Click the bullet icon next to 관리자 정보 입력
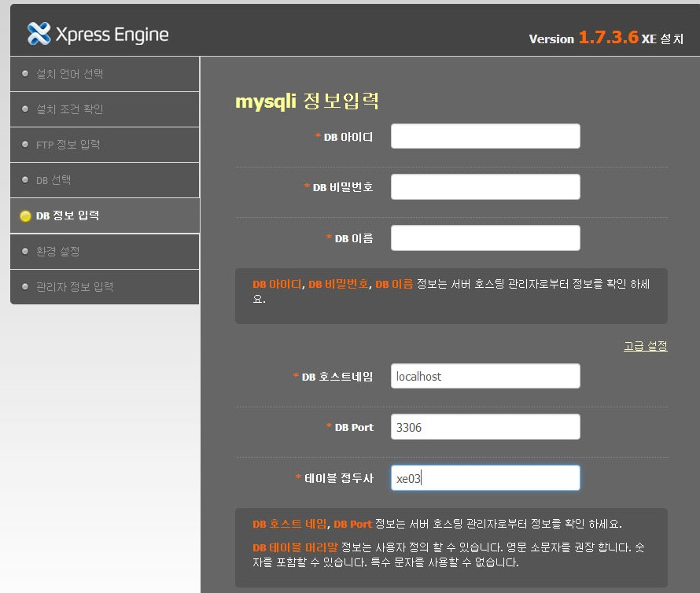 tap(24, 286)
